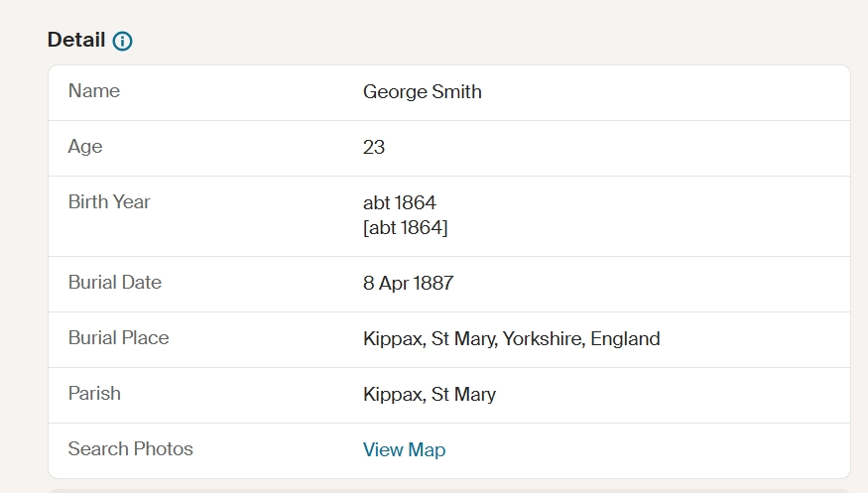Open the info icon beside Detail
868x493 pixels.
122,41
